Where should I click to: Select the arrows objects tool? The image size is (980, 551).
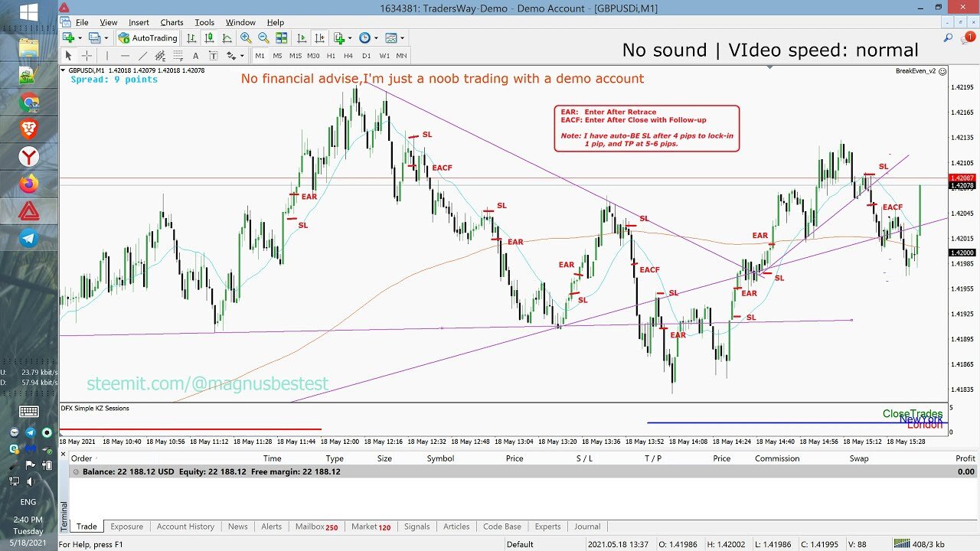[x=231, y=56]
